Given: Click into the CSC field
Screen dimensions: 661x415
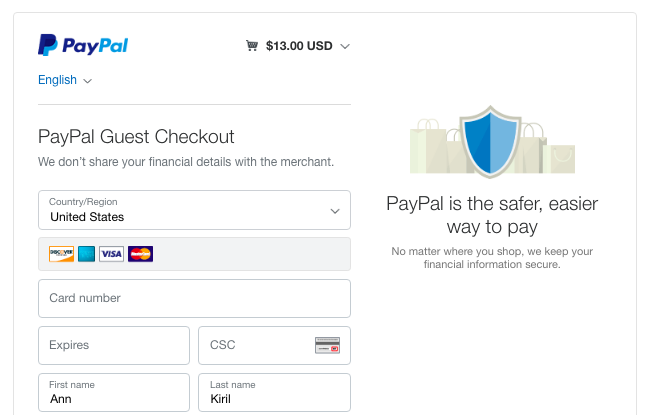Looking at the screenshot, I should click(257, 345).
